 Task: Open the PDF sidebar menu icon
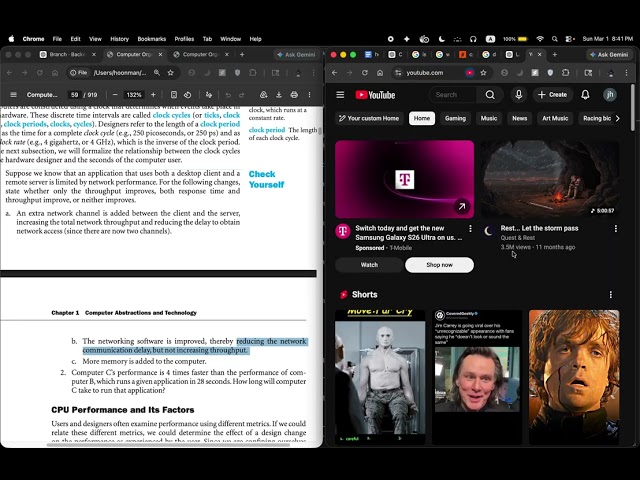tap(13, 95)
